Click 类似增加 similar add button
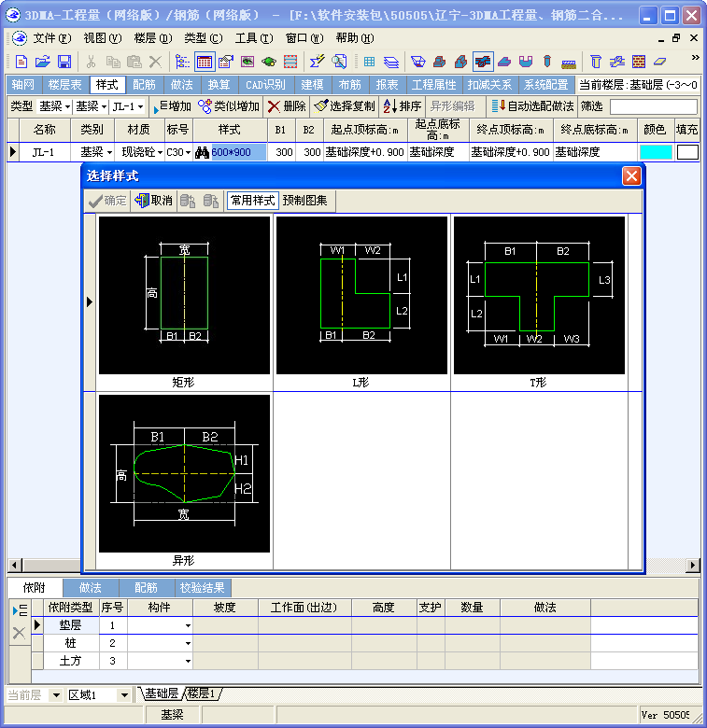This screenshot has width=707, height=728. tap(229, 106)
